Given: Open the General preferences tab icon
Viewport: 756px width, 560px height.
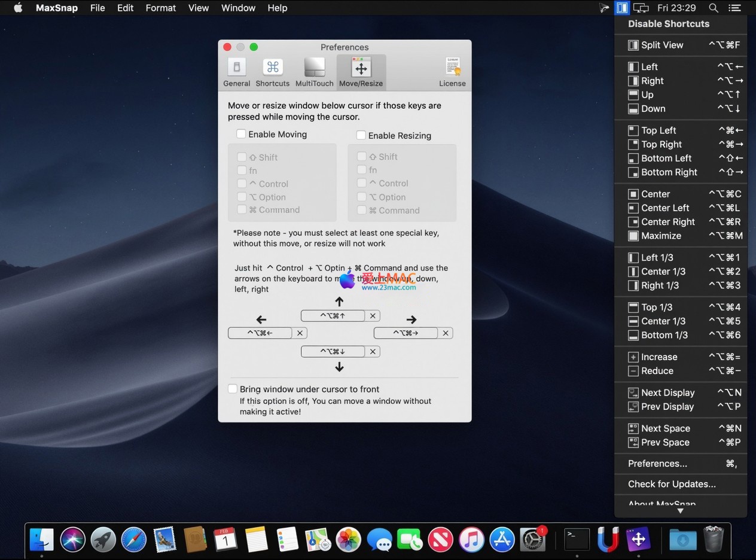Looking at the screenshot, I should [x=236, y=68].
